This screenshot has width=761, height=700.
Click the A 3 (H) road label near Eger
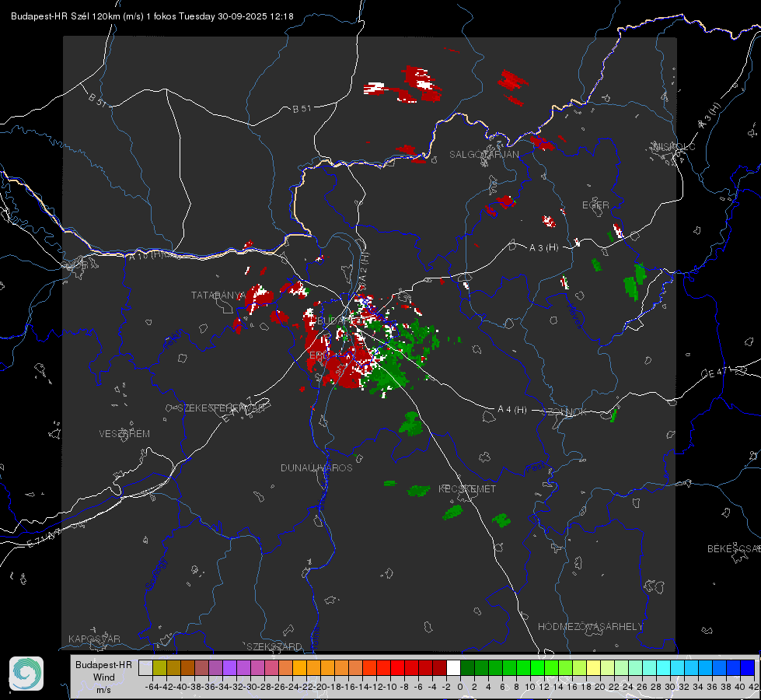[x=543, y=248]
